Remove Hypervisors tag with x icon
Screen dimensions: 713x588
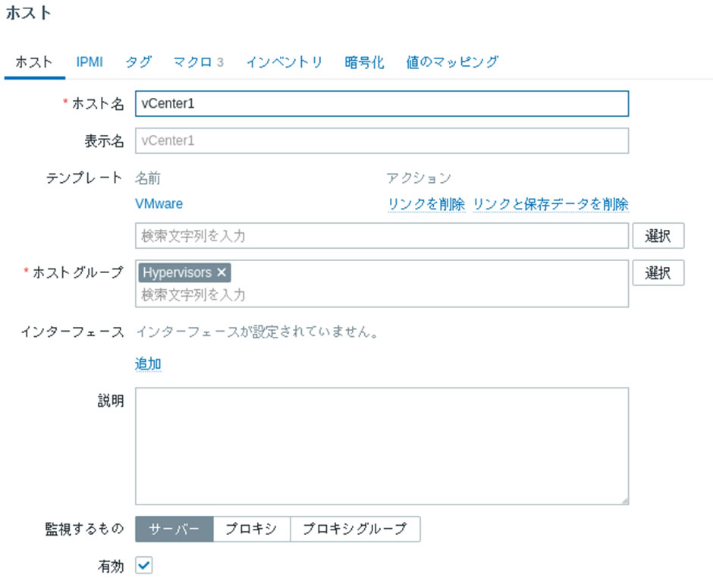coord(221,272)
